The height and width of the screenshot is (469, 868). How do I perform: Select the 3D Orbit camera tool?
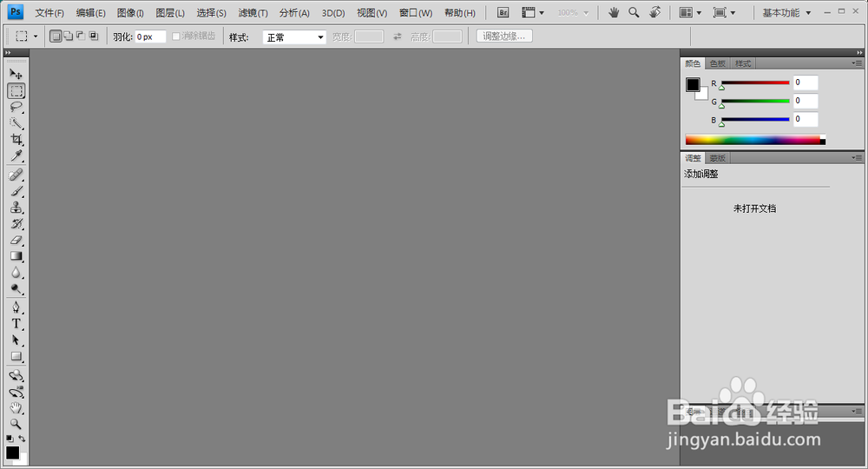pyautogui.click(x=16, y=392)
